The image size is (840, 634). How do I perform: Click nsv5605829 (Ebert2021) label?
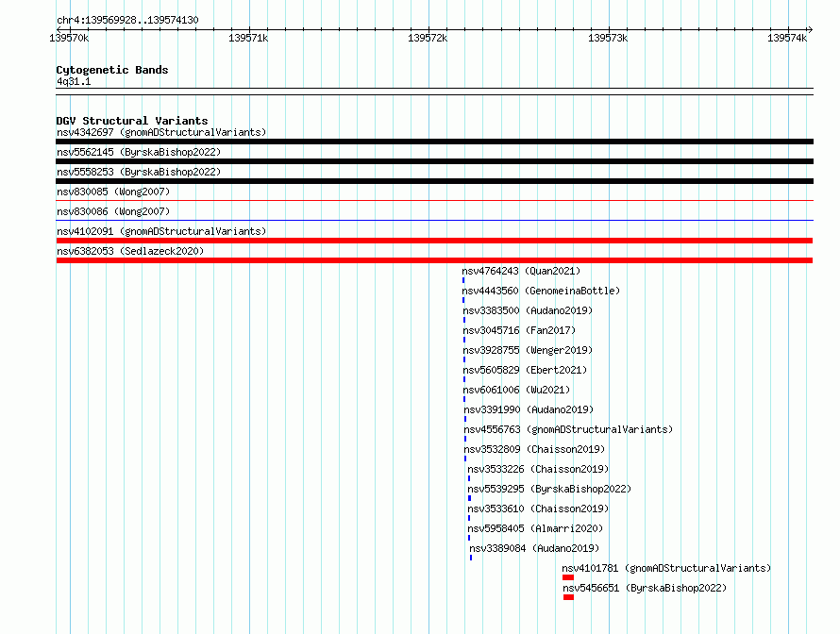tap(525, 370)
